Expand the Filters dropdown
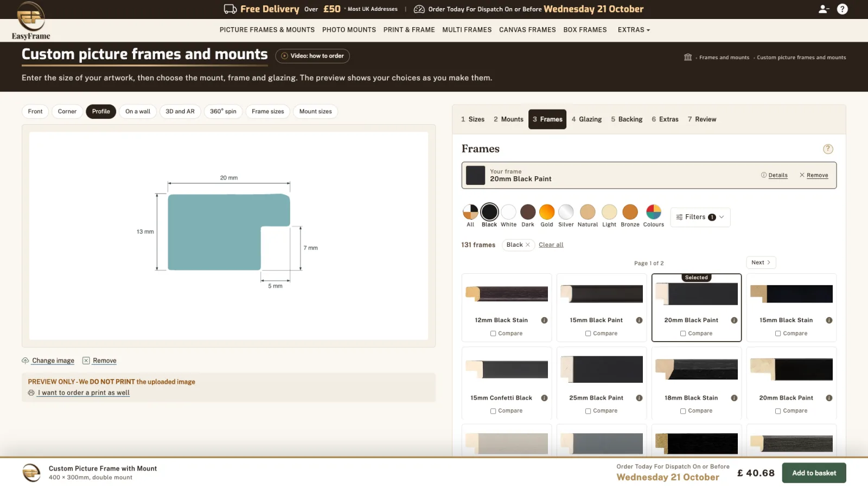This screenshot has height=488, width=868. (x=700, y=217)
